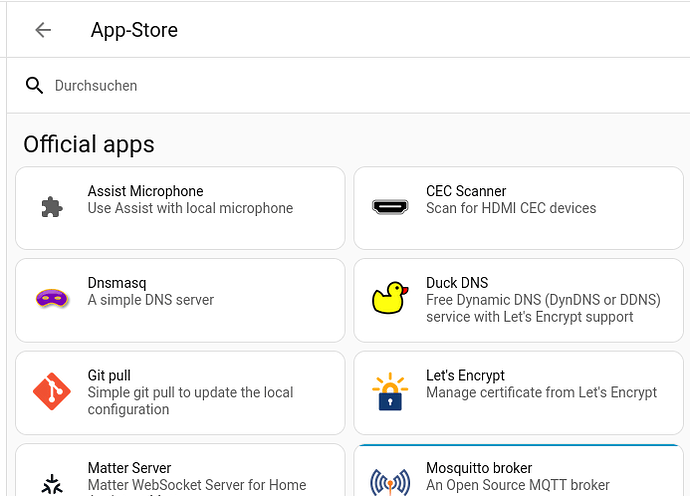Click the App-Store page title
Image resolution: width=690 pixels, height=496 pixels.
point(134,30)
